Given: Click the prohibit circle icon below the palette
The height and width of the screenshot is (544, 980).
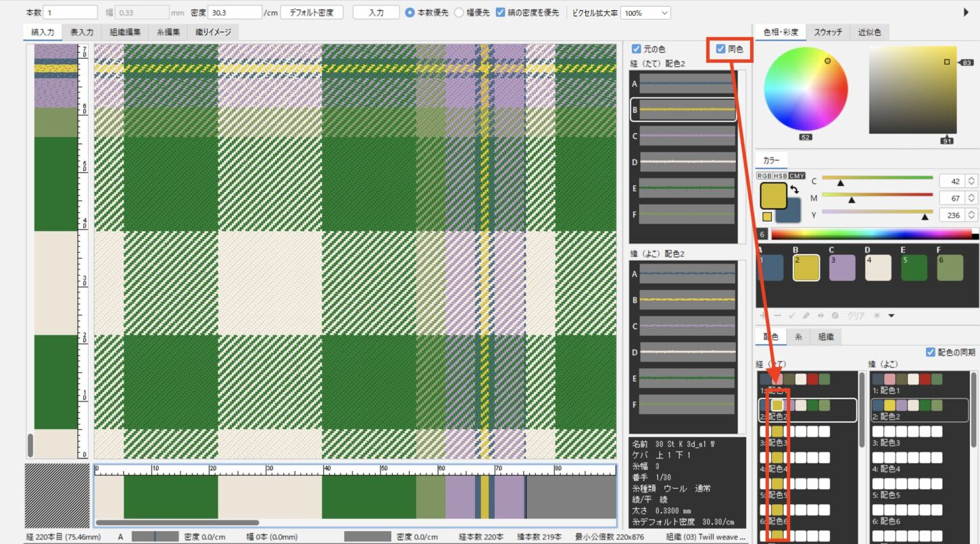Looking at the screenshot, I should pos(835,316).
